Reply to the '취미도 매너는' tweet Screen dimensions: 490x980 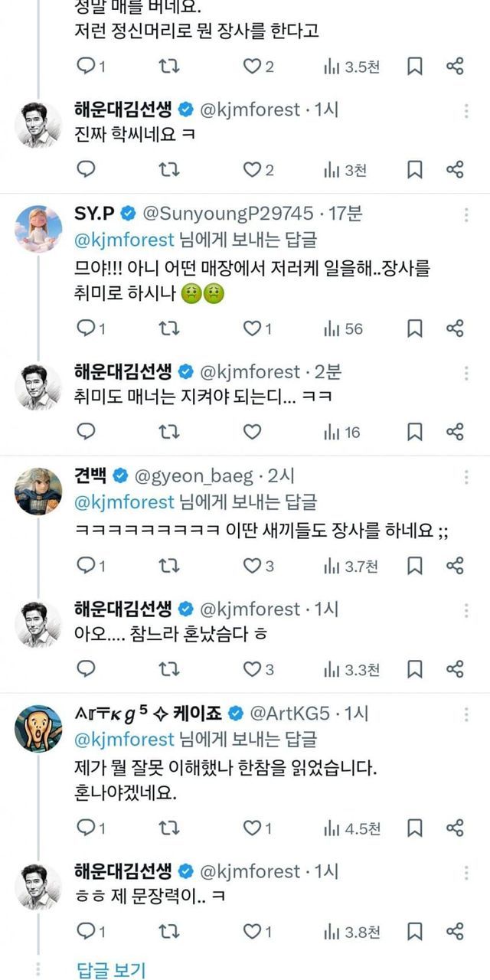[x=87, y=433]
